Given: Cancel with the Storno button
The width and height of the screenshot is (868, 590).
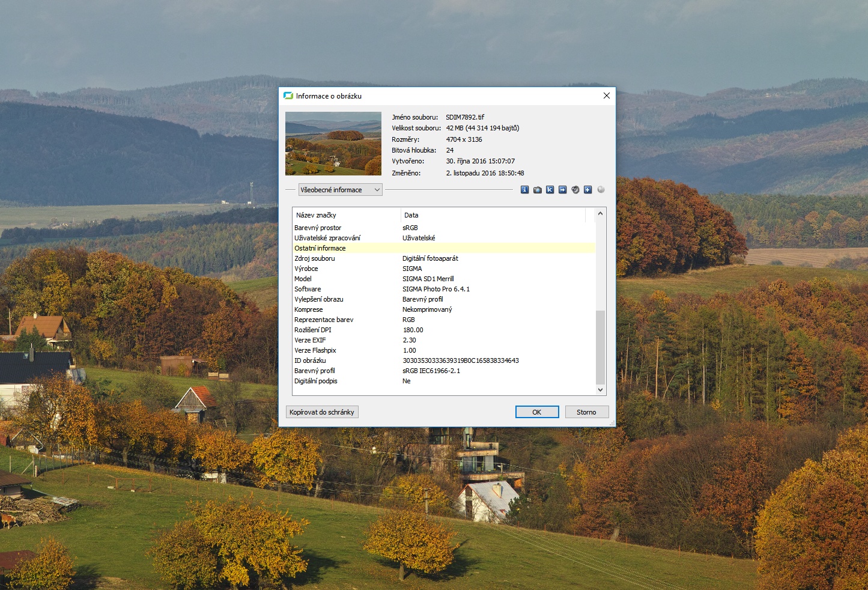Looking at the screenshot, I should click(586, 412).
